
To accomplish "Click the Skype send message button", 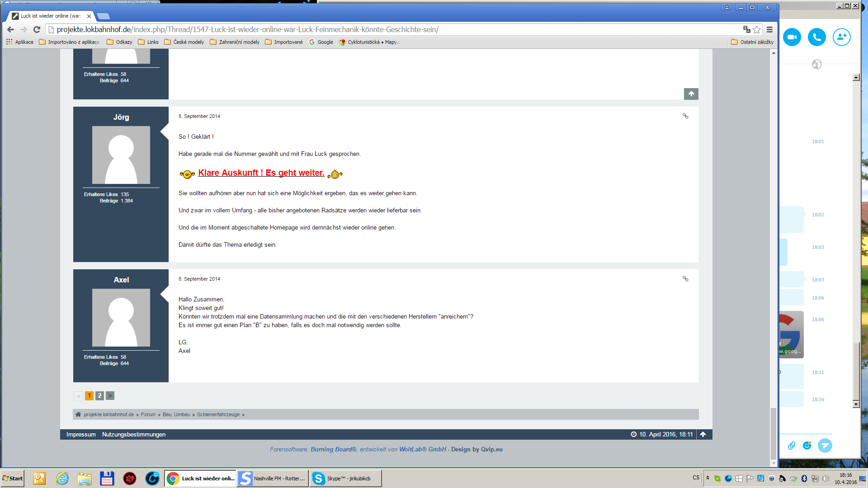I will click(825, 446).
